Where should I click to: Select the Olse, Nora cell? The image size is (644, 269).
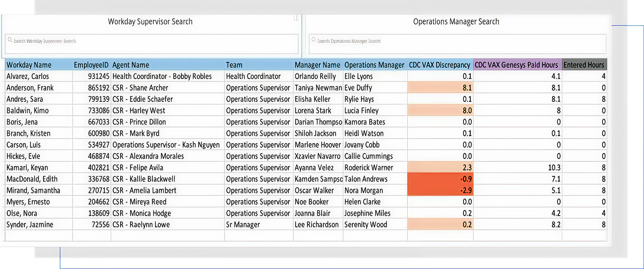point(39,213)
